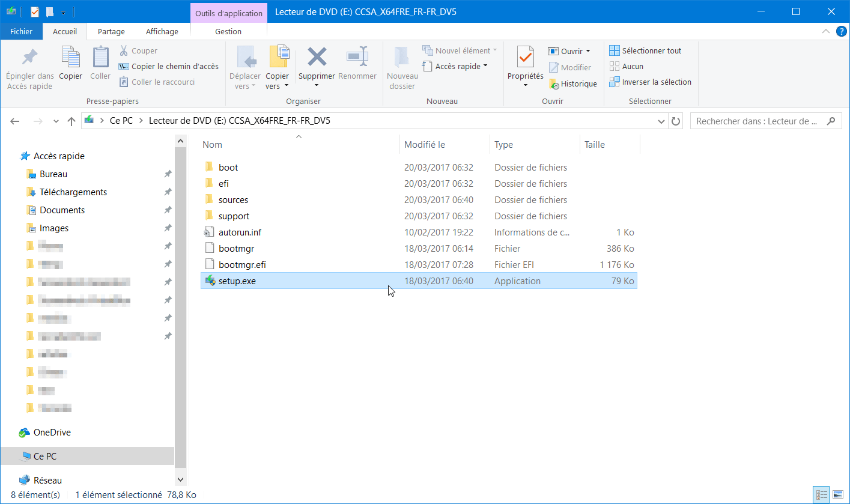This screenshot has width=850, height=504.
Task: Open the ribbon Accès rapide dropdown
Action: pos(455,67)
